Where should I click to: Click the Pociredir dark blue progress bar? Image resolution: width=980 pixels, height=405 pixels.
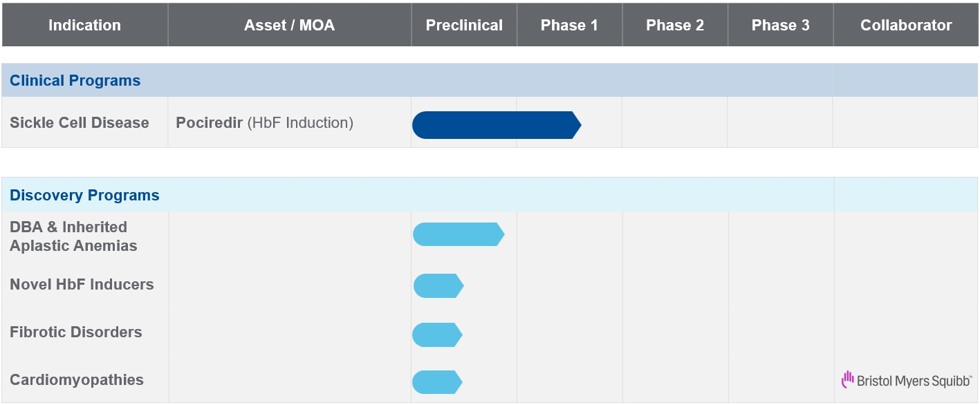496,125
